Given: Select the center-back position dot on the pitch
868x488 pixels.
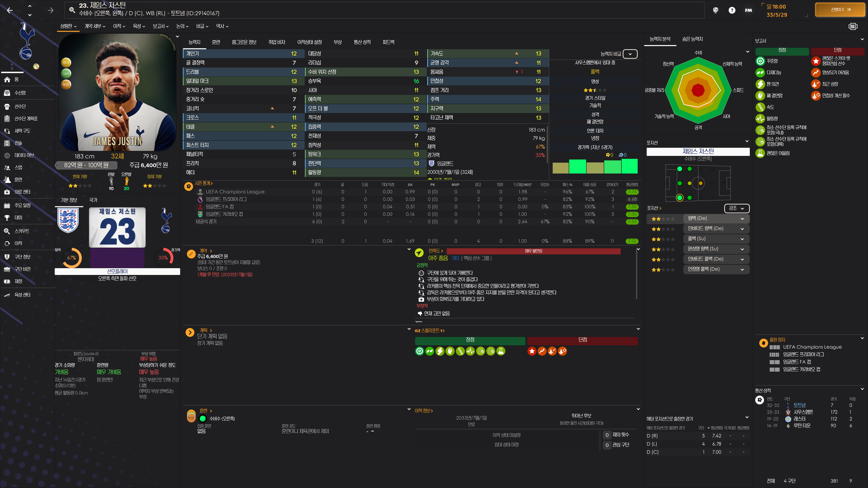Looking at the screenshot, I should click(679, 183).
